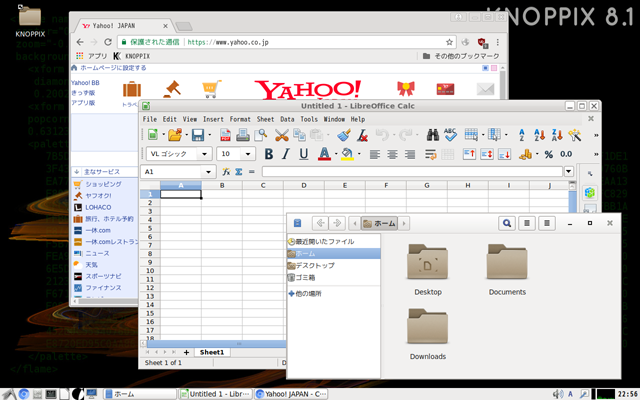The width and height of the screenshot is (640, 400).
Task: Click the Copy icon in Calc toolbar
Action: 299,135
